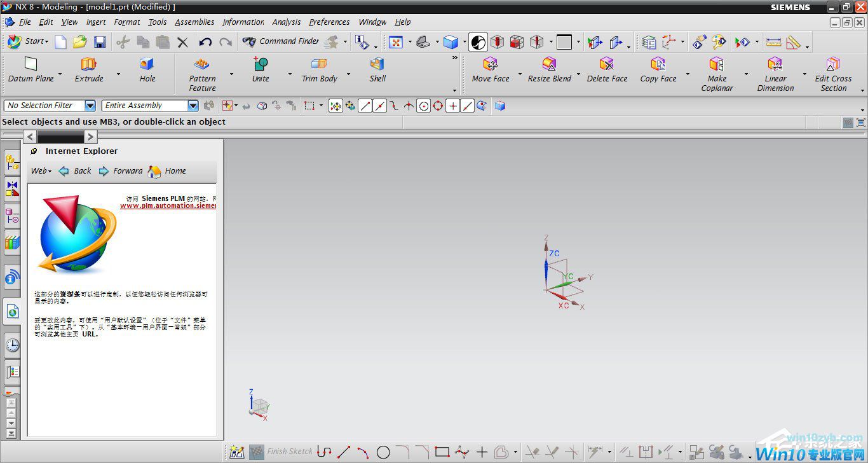Open Command Finder
Screen dimensions: 868x463
[281, 41]
